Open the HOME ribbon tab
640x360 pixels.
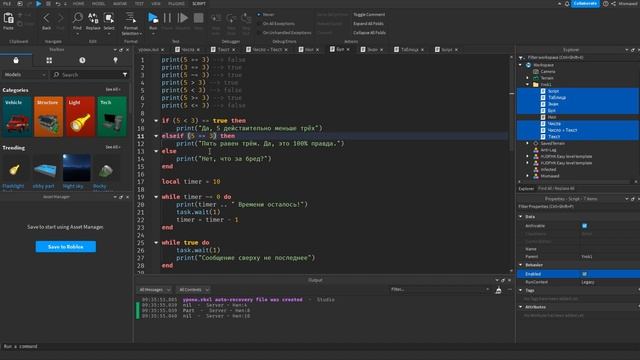[78, 4]
